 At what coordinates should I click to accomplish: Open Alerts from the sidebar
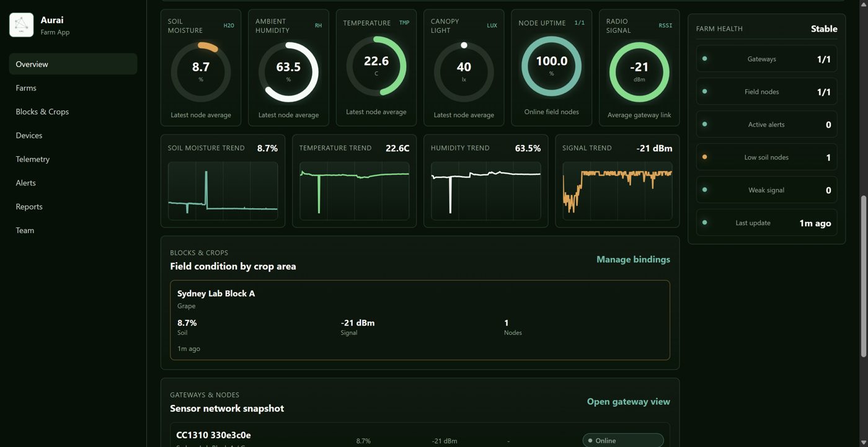tap(73, 183)
